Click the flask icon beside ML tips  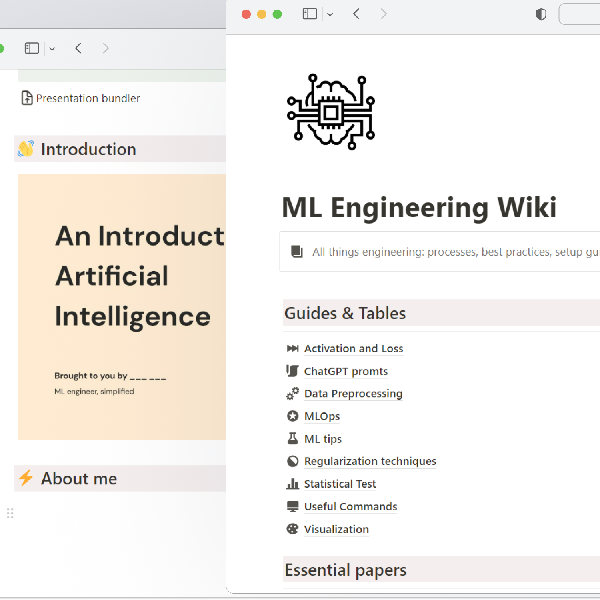[293, 438]
